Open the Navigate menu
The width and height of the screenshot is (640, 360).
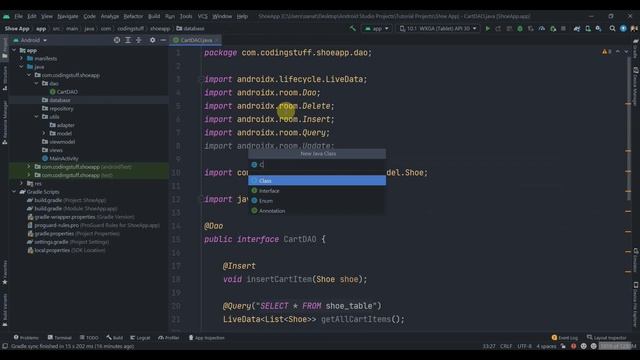67,16
